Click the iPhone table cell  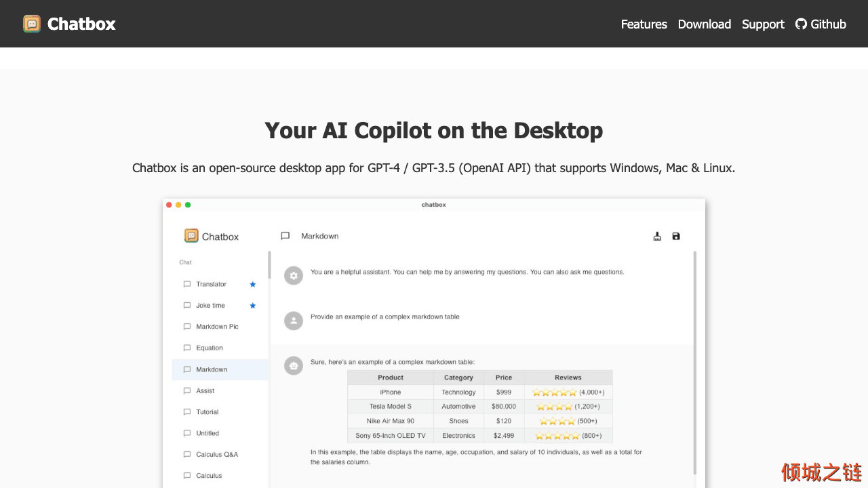pyautogui.click(x=391, y=392)
